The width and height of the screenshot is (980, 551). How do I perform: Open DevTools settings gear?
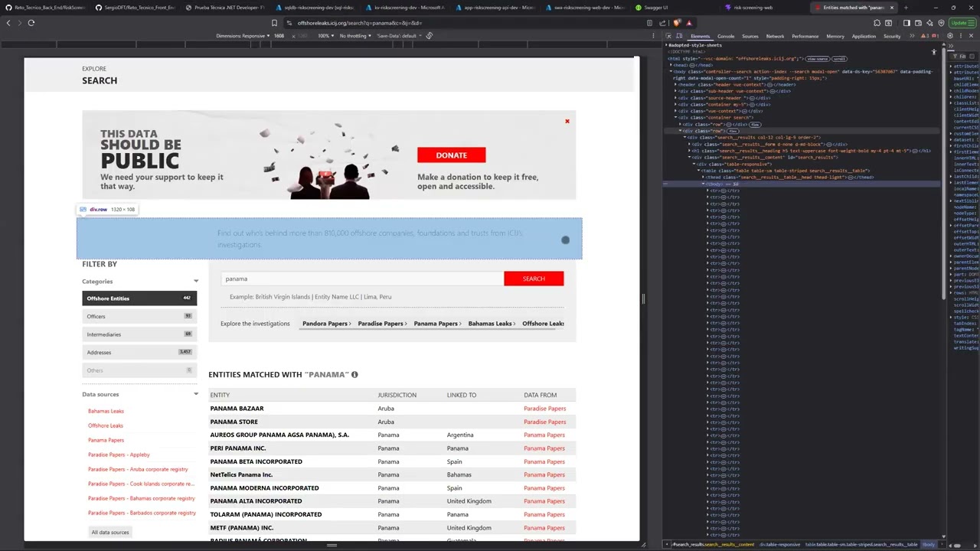click(x=950, y=36)
